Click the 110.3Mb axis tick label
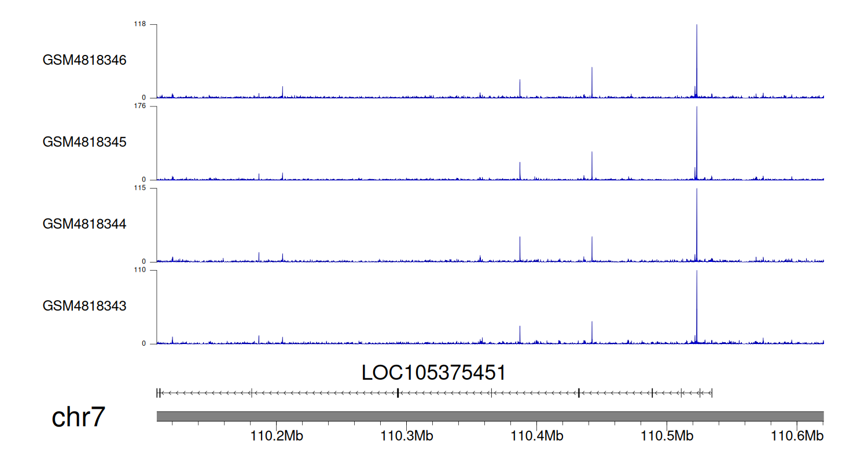This screenshot has height=451, width=868. click(406, 435)
